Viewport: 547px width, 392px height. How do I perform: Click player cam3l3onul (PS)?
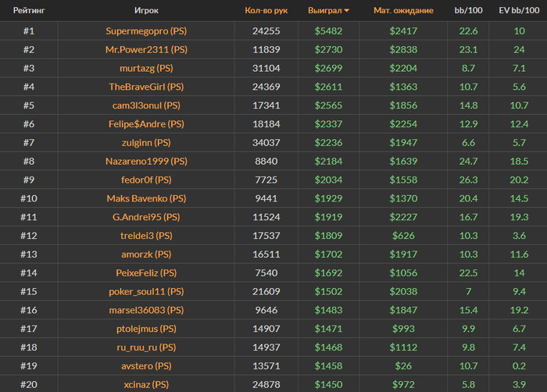146,105
